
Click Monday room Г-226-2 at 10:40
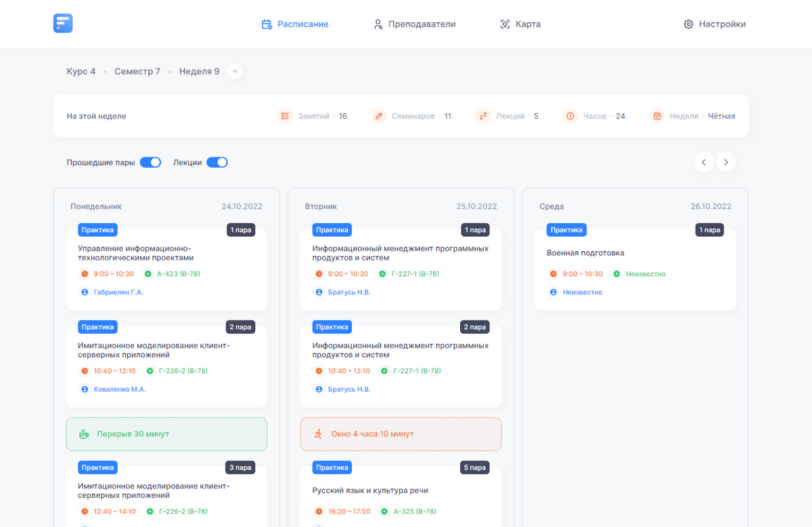[x=183, y=371]
